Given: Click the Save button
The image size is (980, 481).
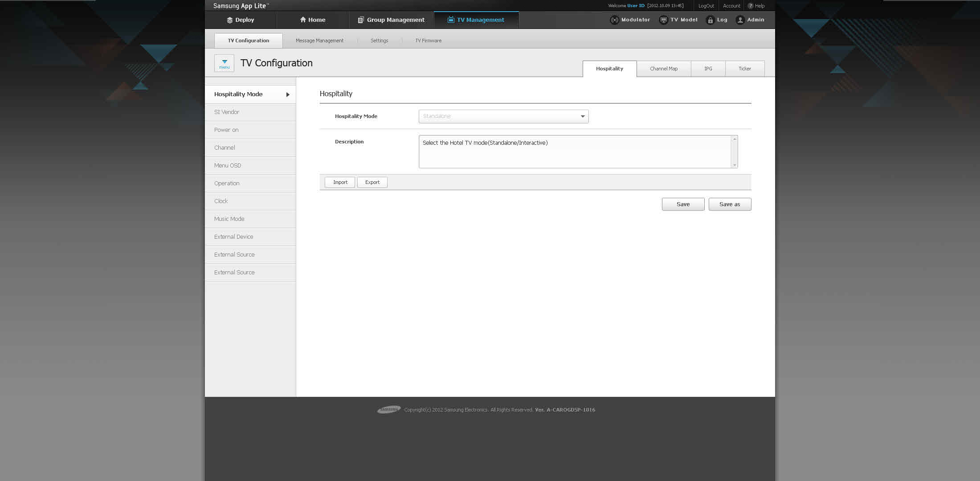Looking at the screenshot, I should 683,204.
